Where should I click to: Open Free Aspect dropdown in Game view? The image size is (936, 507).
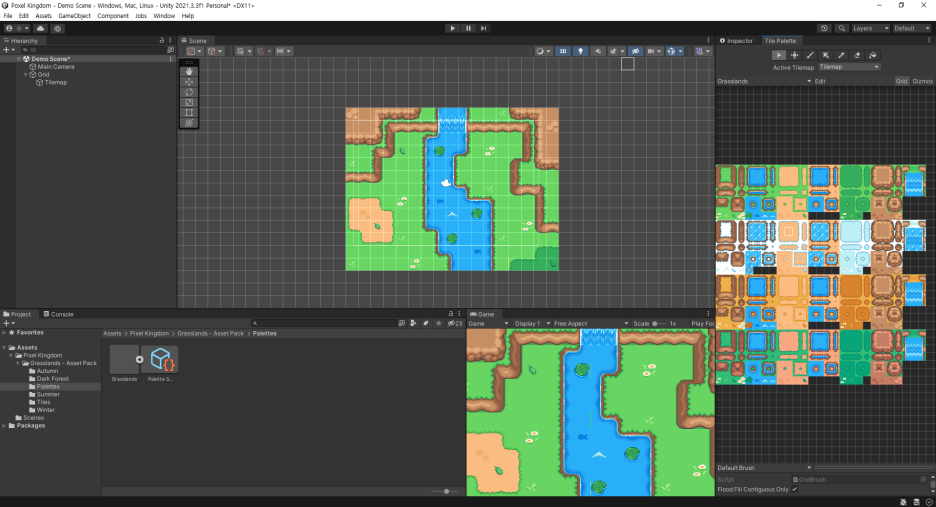pos(590,323)
